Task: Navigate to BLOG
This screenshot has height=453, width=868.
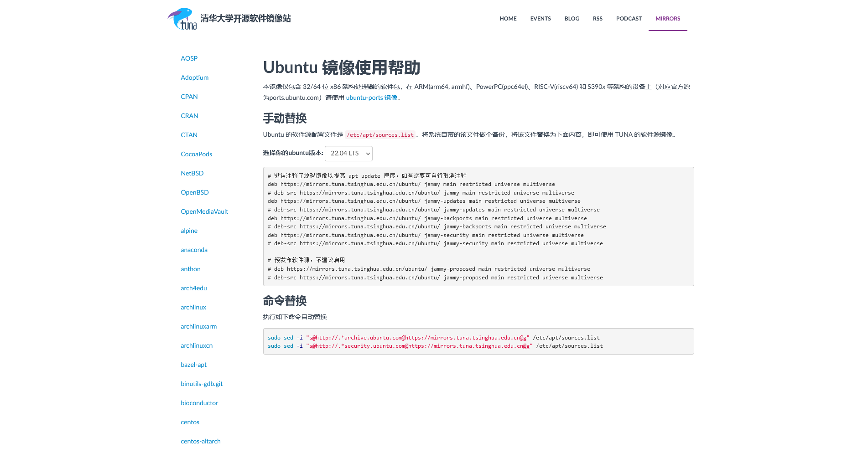Action: pos(572,19)
